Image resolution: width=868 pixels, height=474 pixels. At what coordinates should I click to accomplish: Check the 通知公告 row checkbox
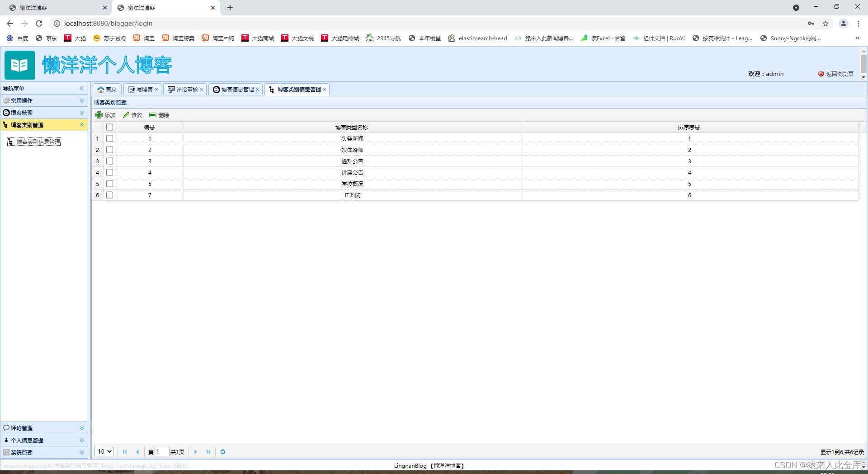(109, 161)
